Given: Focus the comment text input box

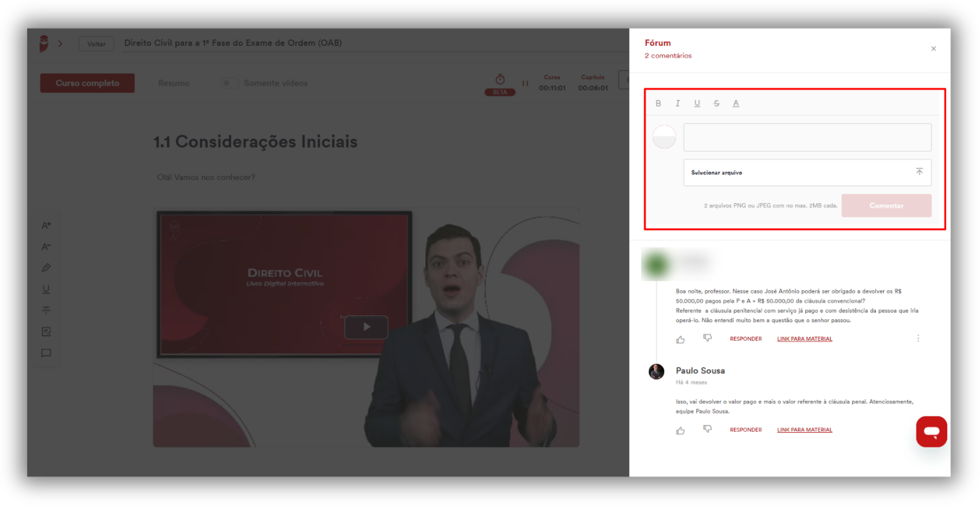Looking at the screenshot, I should (807, 137).
